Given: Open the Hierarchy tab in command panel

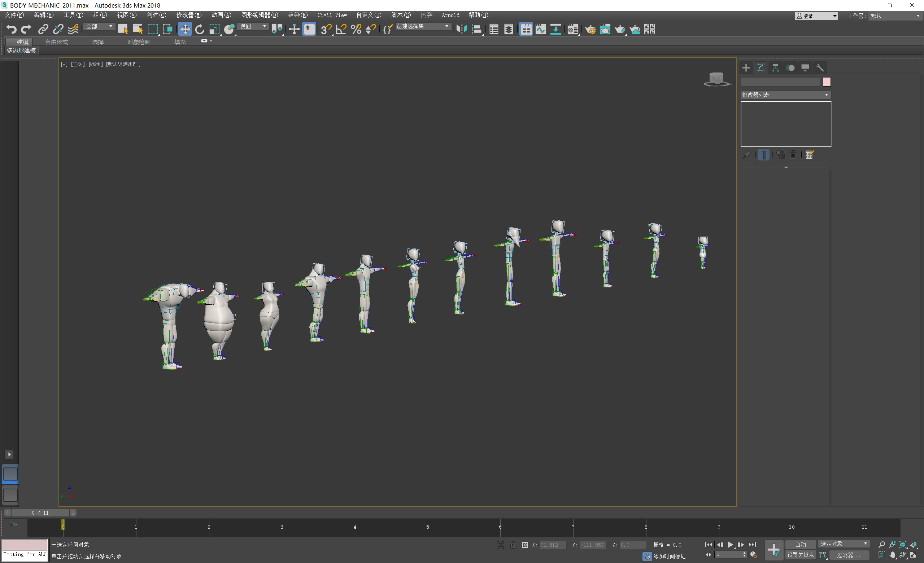Looking at the screenshot, I should (776, 68).
